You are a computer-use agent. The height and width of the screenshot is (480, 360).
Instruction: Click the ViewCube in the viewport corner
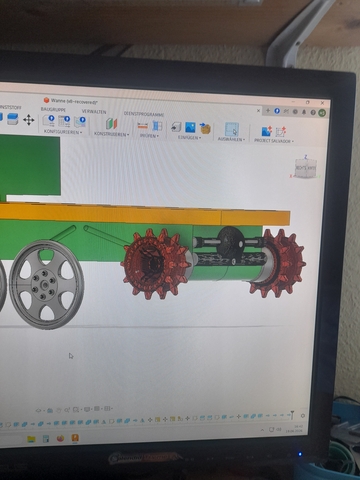[305, 168]
